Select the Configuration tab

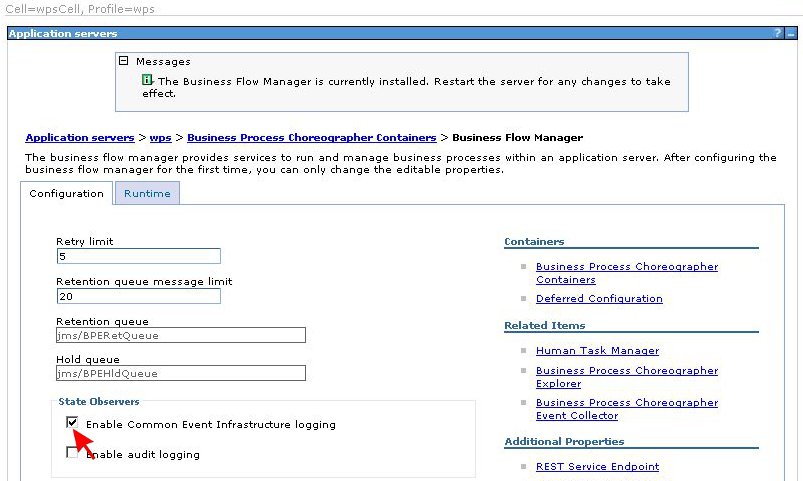pyautogui.click(x=66, y=194)
